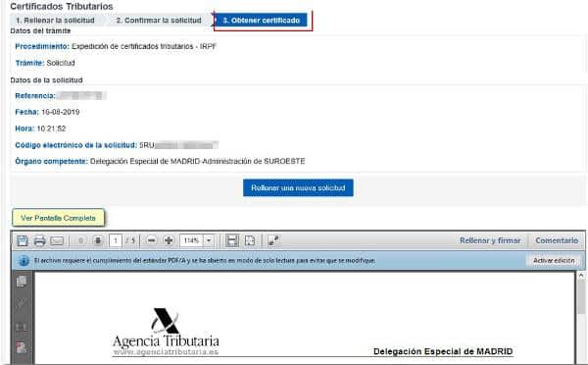Click the fit full page icon
The height and width of the screenshot is (365, 588).
[250, 240]
